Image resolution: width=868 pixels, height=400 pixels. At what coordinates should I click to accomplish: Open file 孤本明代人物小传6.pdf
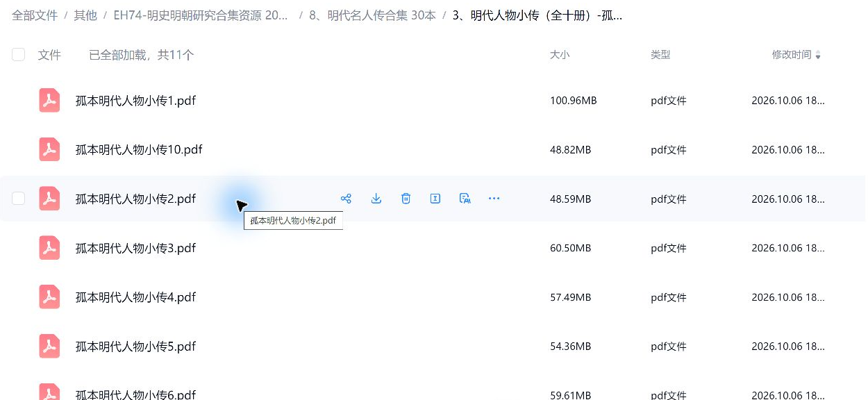[x=135, y=394]
